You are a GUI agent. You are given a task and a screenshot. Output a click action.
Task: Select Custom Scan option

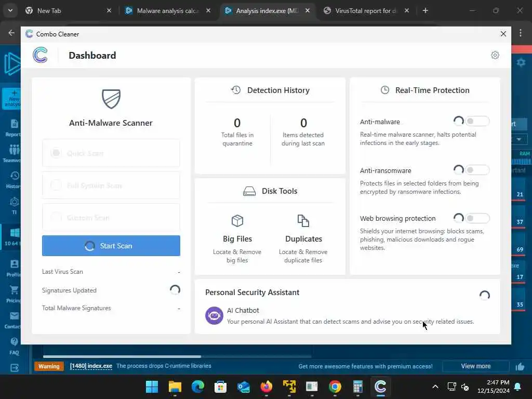[111, 218]
